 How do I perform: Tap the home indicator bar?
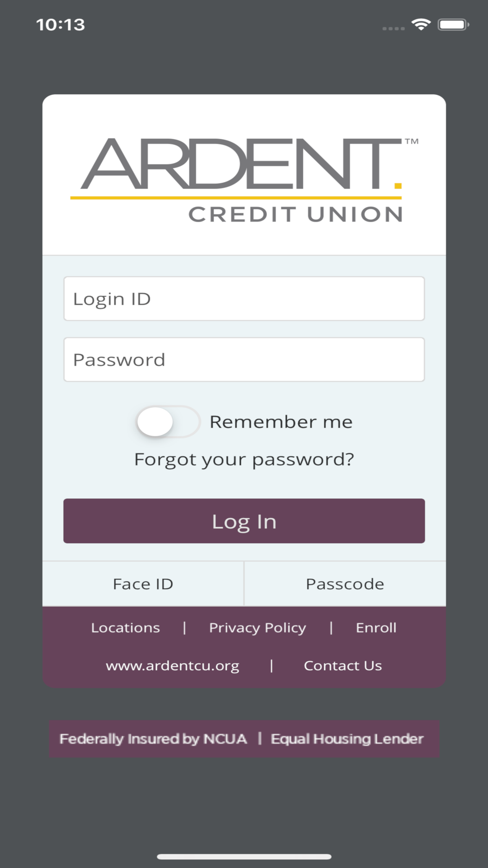tap(244, 857)
